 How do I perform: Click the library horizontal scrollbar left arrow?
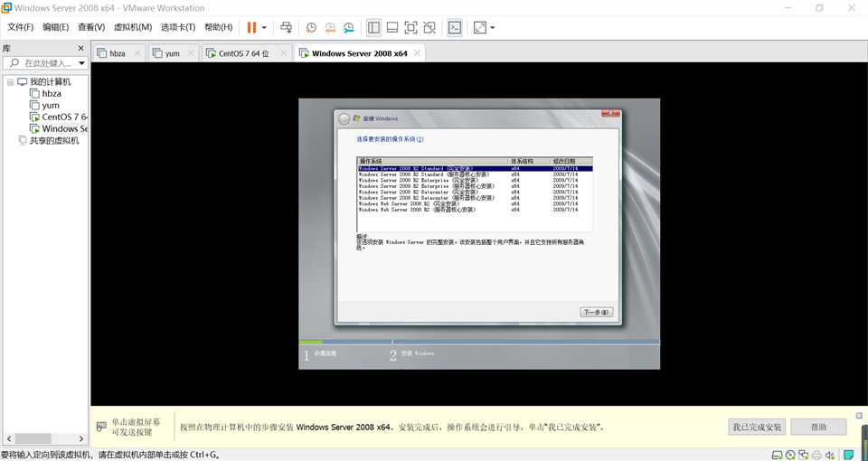pos(8,439)
